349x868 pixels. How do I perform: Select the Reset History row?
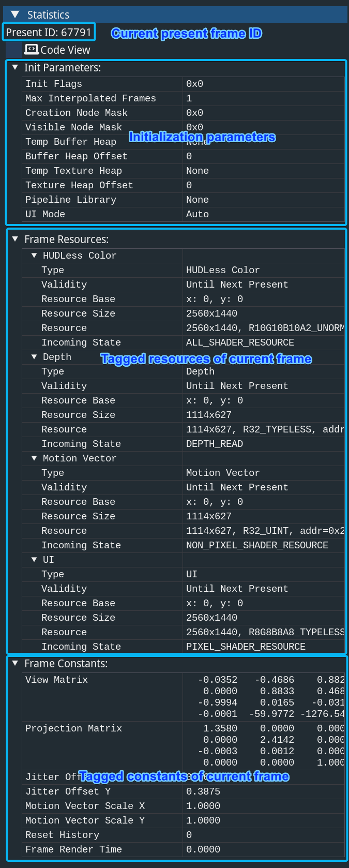(62, 835)
